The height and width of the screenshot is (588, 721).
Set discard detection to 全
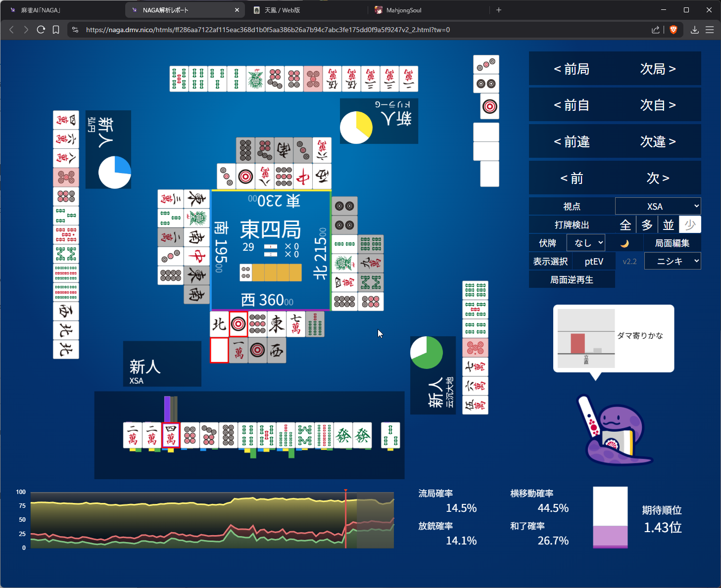pos(625,225)
